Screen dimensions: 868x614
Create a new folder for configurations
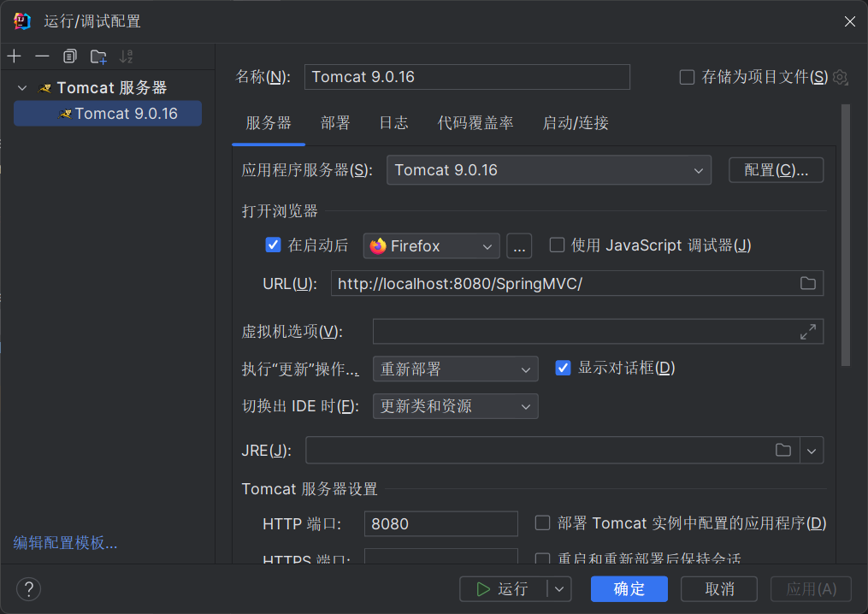[x=98, y=56]
